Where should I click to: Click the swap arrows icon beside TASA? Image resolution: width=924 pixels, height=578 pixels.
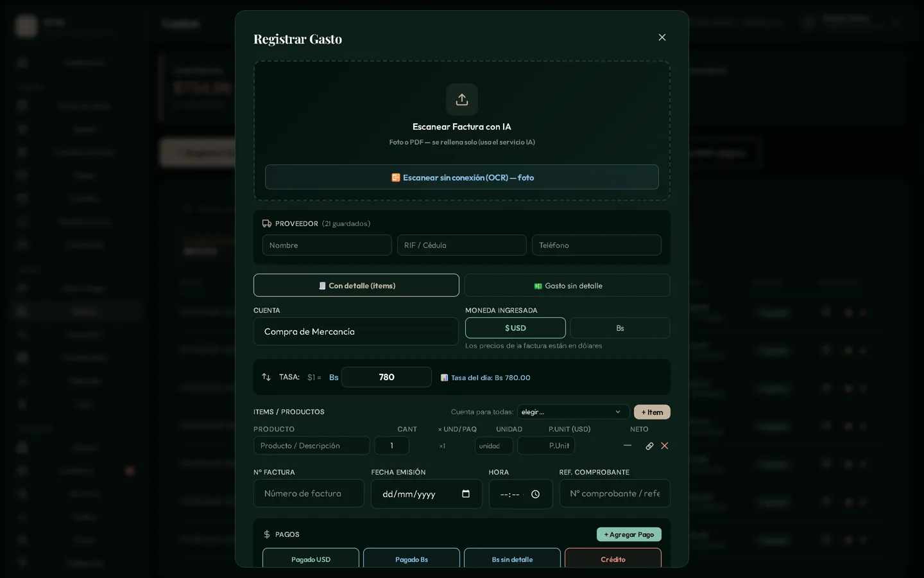(266, 377)
